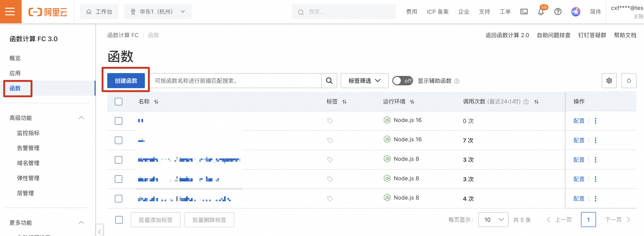Click help icon beside 调用次数 header
Image resolution: width=644 pixels, height=236 pixels.
526,102
